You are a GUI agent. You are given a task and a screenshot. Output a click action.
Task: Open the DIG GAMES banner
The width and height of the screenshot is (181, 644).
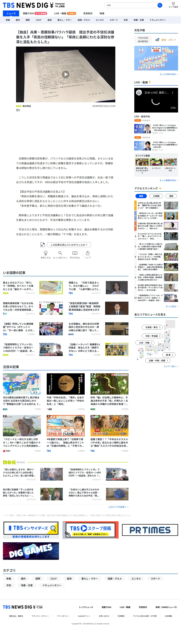[31, 551]
